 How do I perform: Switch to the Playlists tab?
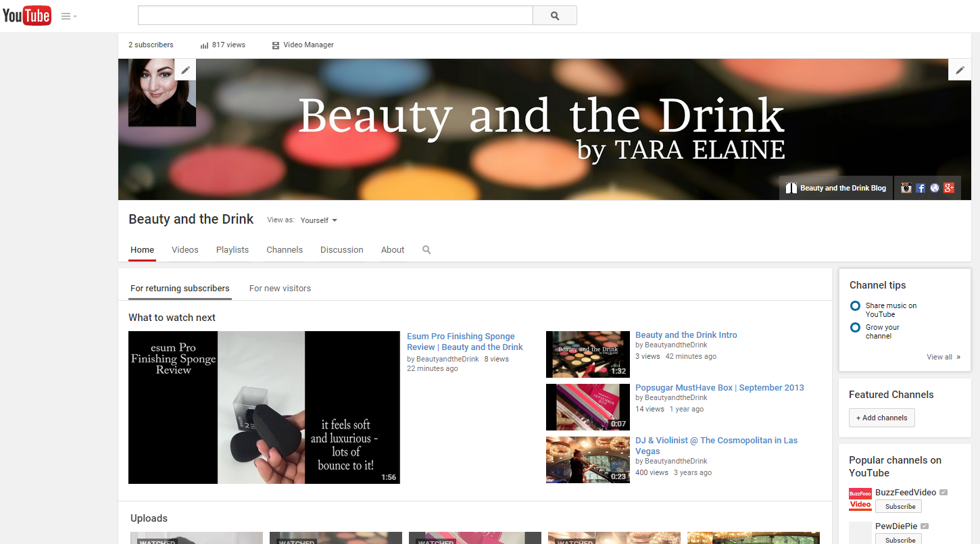point(232,250)
